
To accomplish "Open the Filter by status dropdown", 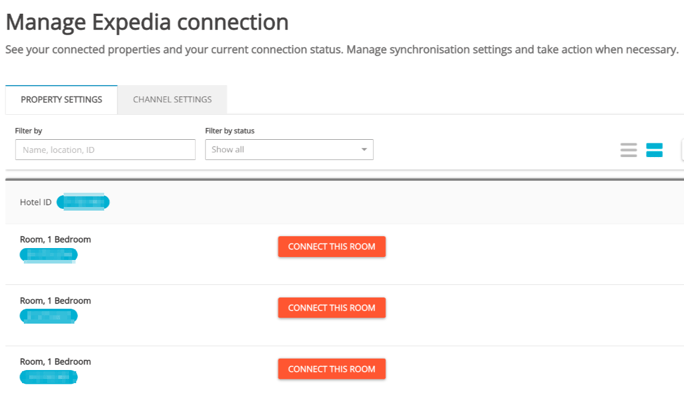I will pos(289,150).
